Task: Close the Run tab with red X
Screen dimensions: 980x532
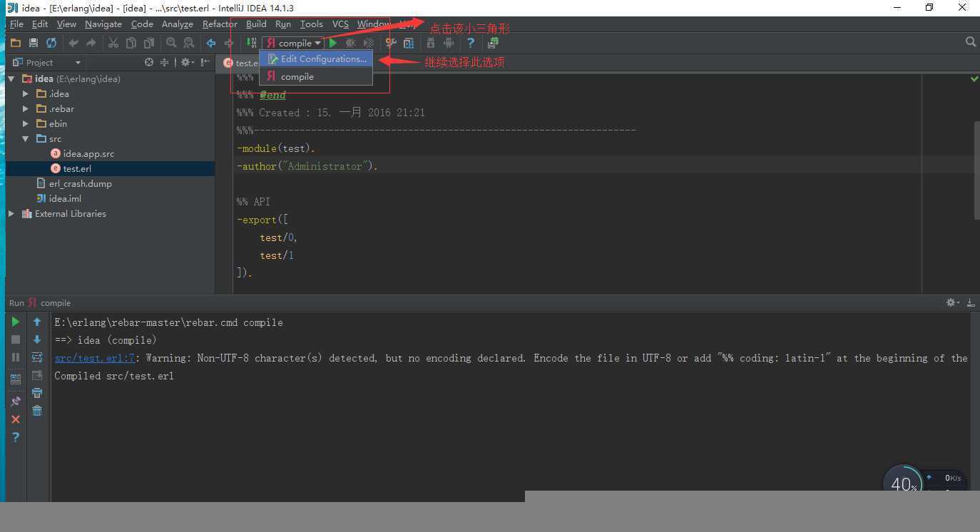Action: 16,419
